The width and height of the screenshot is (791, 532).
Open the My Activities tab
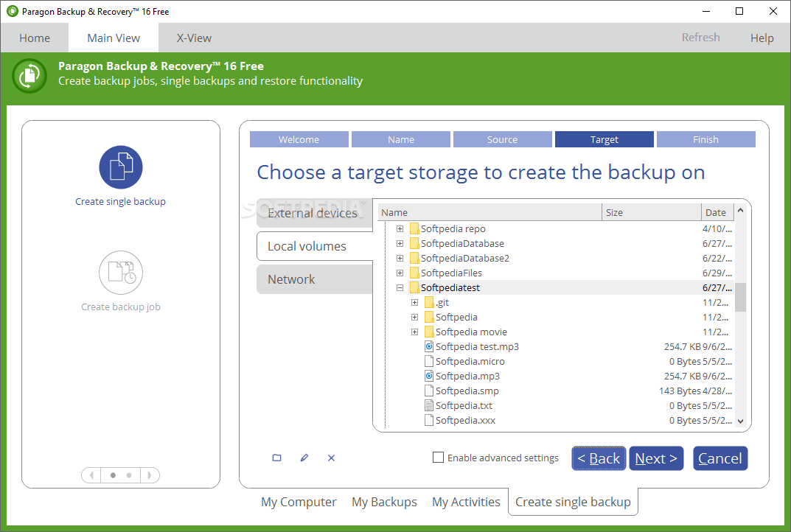click(466, 502)
